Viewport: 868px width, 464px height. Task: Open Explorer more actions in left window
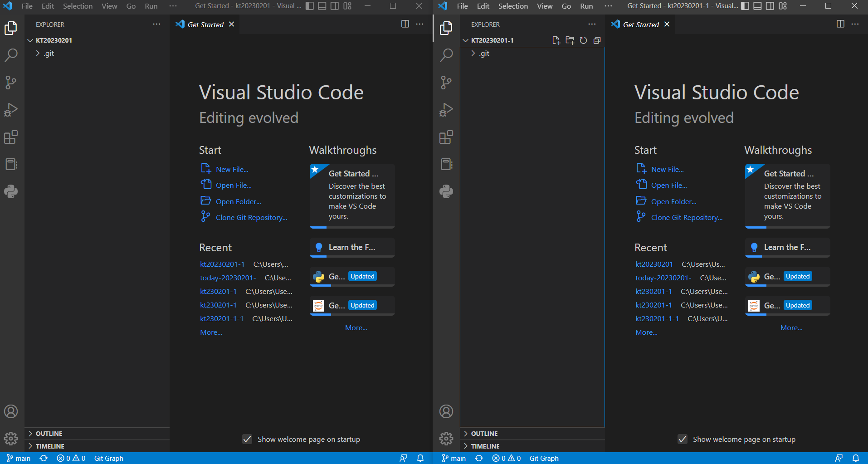pos(156,24)
